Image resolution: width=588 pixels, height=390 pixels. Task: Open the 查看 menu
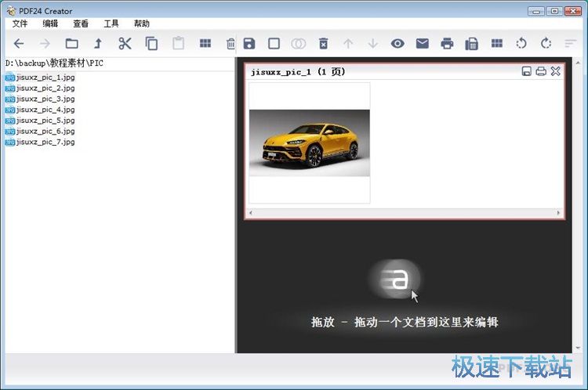[81, 24]
